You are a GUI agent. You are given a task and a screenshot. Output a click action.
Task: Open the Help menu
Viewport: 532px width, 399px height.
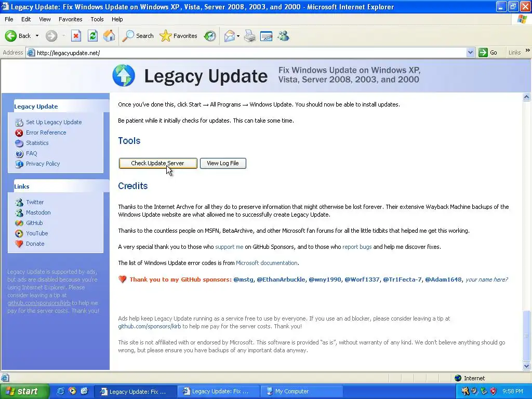point(117,19)
